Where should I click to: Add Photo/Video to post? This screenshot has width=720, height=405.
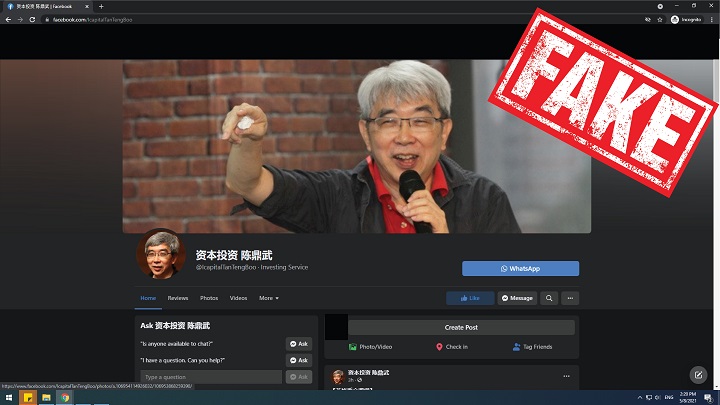370,347
